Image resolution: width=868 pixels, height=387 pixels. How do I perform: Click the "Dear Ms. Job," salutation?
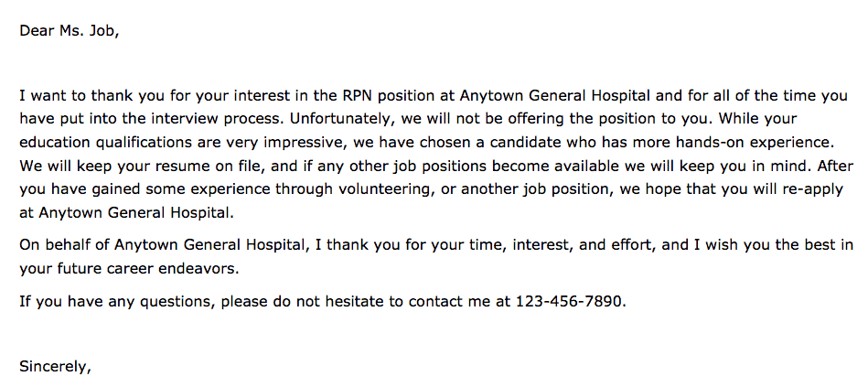click(70, 31)
